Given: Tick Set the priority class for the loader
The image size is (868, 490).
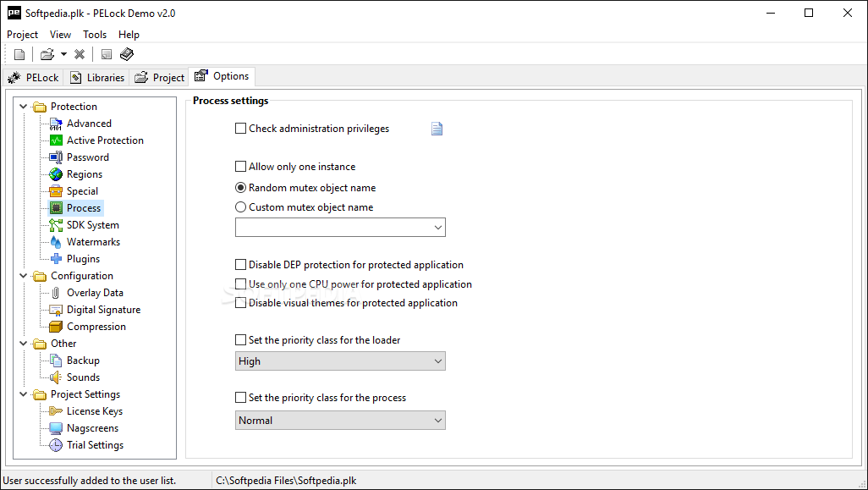Looking at the screenshot, I should point(241,340).
